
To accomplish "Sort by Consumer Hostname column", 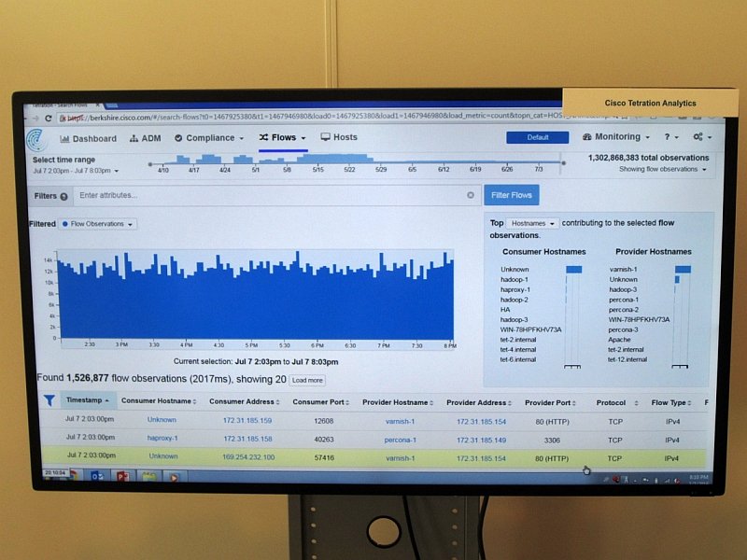I will (x=159, y=401).
